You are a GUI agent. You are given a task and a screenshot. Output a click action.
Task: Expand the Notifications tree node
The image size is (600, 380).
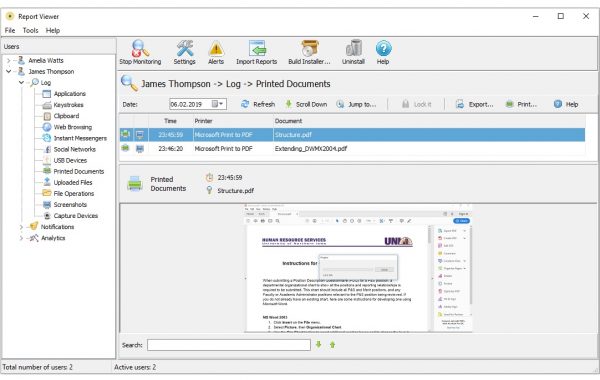21,227
